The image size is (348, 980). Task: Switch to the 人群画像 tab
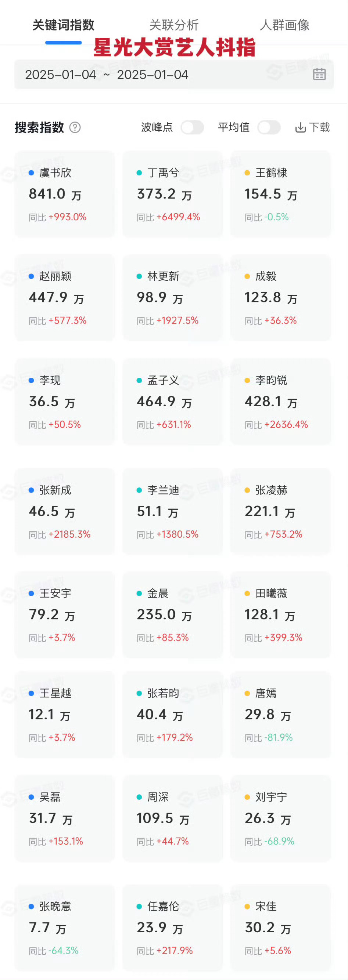[x=284, y=25]
